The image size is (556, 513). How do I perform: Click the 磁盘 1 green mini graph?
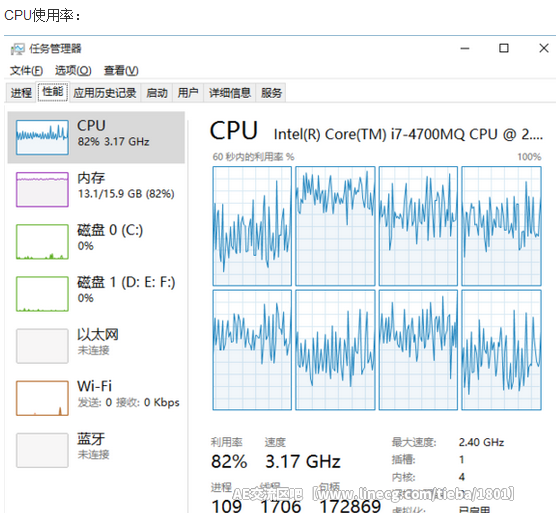42,294
